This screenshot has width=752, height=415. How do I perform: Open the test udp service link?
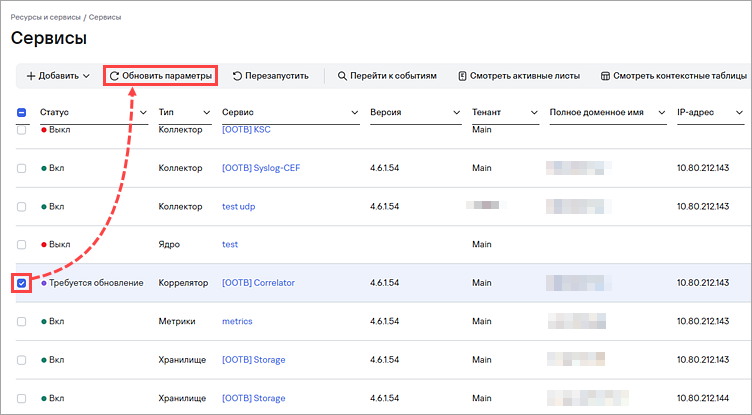click(238, 206)
